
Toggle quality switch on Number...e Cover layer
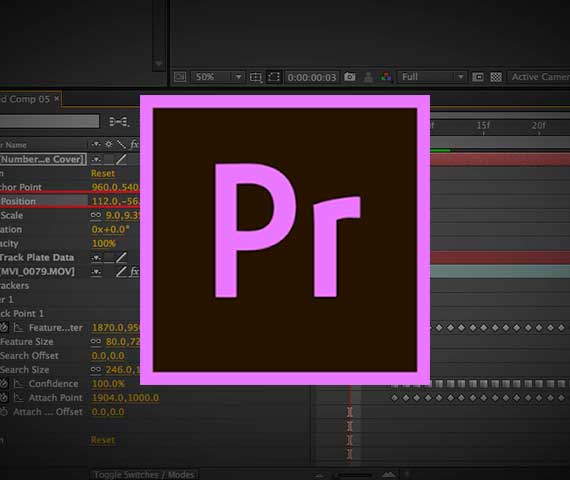point(121,159)
